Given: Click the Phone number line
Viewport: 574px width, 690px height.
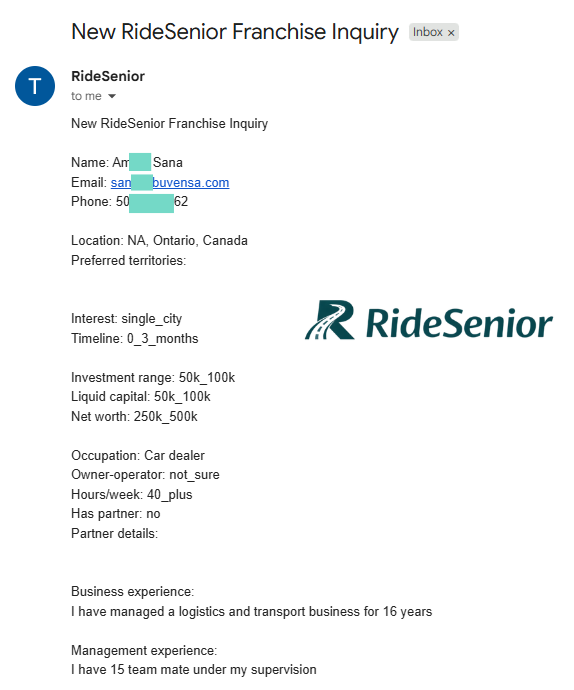Looking at the screenshot, I should pyautogui.click(x=129, y=202).
